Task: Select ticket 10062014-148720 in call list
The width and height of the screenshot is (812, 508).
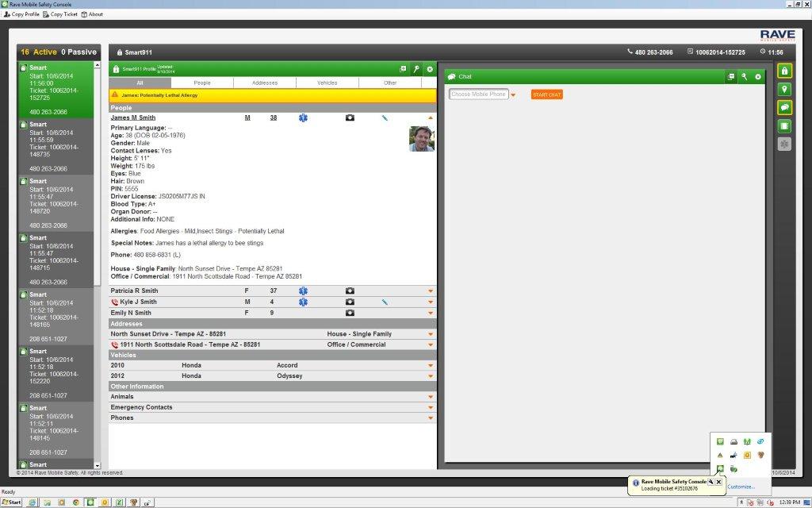Action: 56,204
